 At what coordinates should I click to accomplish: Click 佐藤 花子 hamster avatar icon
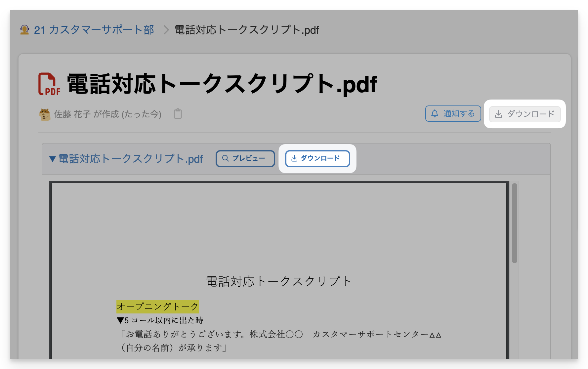pos(45,114)
